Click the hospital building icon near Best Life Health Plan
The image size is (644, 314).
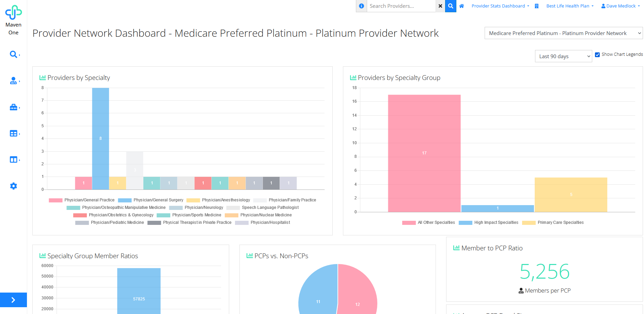pos(536,6)
